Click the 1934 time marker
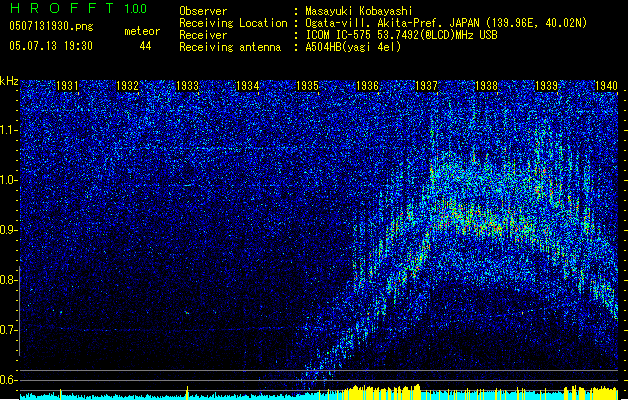Screen dimensions: 629x400 click(248, 86)
